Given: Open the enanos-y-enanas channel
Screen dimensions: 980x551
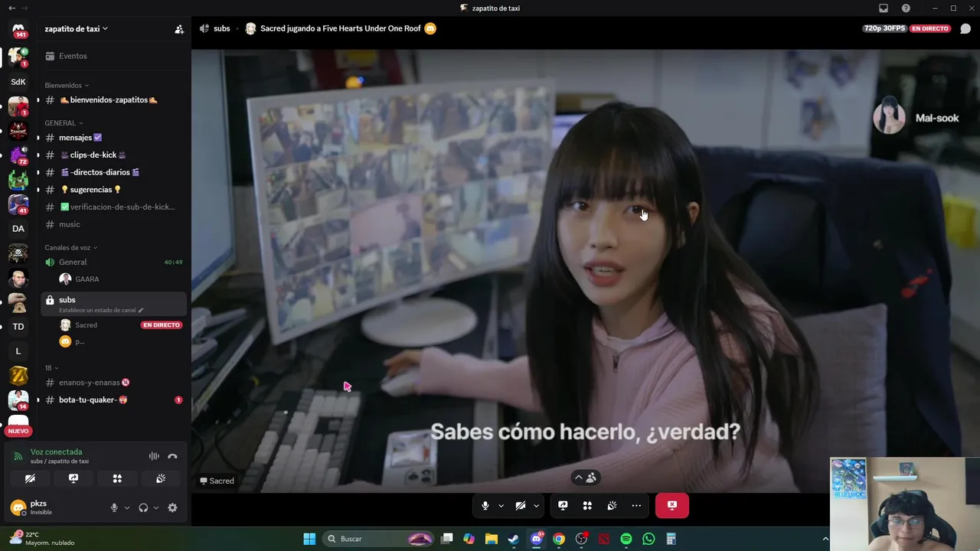Looking at the screenshot, I should [113, 383].
